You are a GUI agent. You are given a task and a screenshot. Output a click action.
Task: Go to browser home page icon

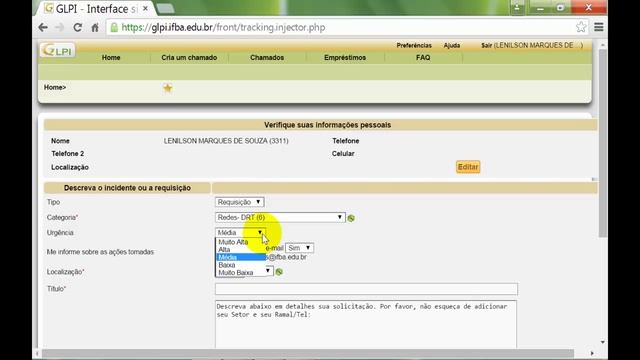[95, 28]
